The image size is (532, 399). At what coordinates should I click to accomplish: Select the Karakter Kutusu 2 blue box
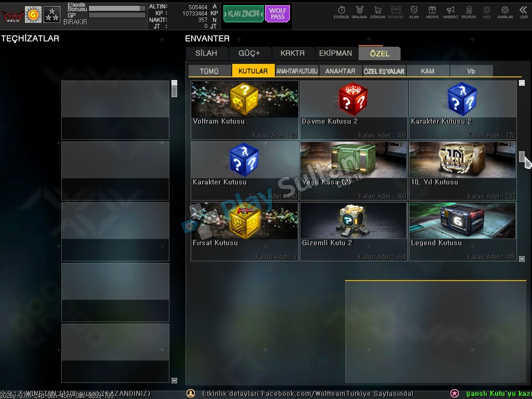point(463,110)
